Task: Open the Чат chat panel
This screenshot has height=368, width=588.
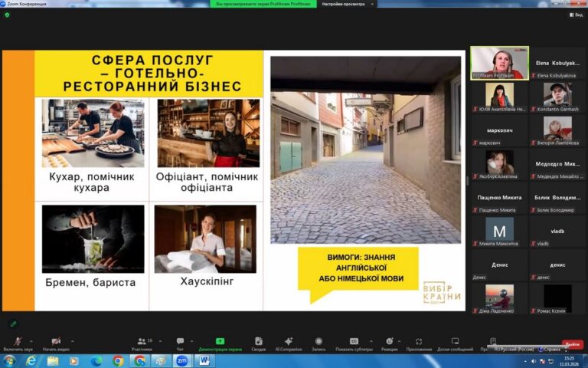Action: pos(180,342)
